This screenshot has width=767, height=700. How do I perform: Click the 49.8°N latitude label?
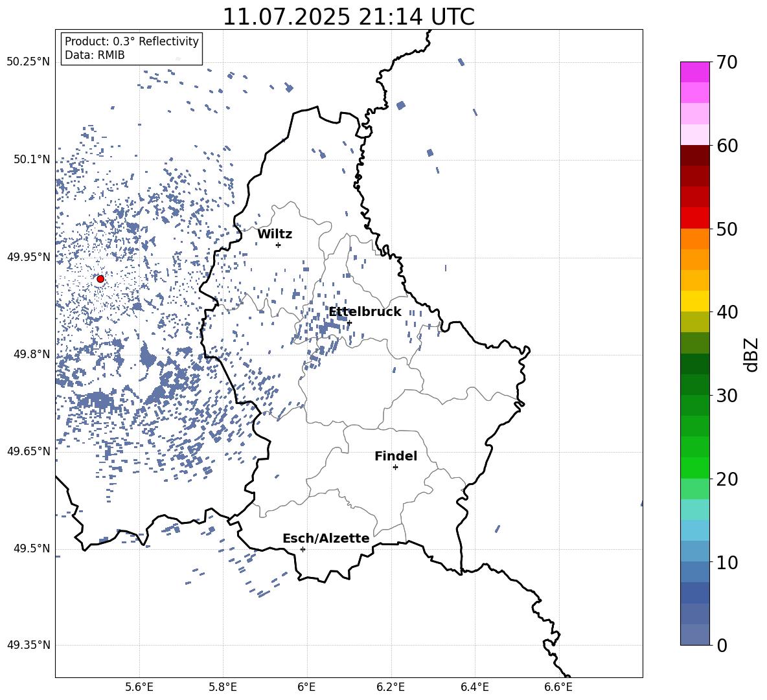[32, 354]
